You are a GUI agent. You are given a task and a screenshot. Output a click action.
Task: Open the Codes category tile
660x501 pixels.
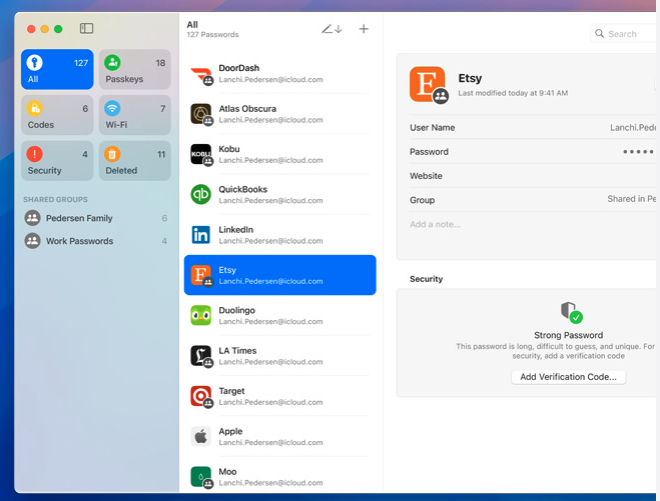click(57, 115)
